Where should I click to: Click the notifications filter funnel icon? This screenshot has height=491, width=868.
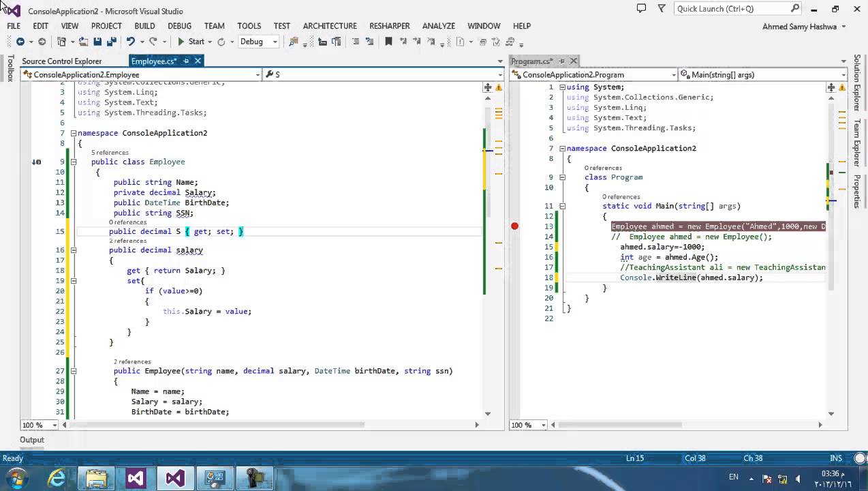[x=661, y=9]
